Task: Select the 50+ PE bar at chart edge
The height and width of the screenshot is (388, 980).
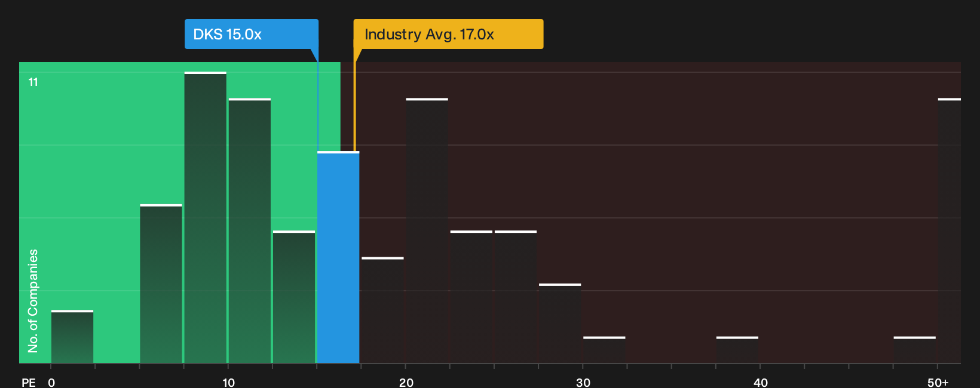Action: click(x=950, y=230)
